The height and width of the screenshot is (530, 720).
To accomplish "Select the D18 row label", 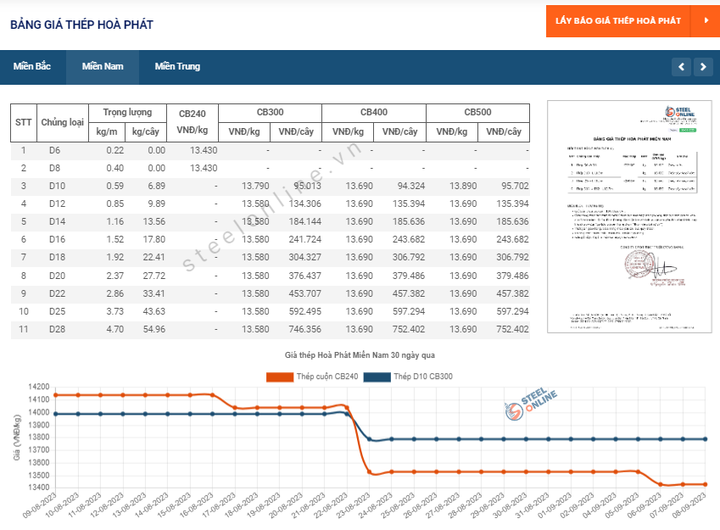I will [x=57, y=257].
